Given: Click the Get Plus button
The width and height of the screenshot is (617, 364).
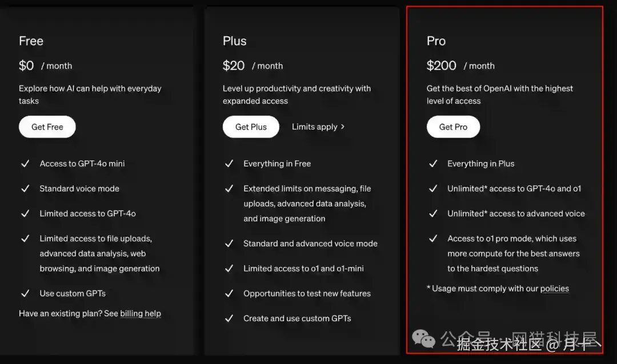Looking at the screenshot, I should 251,127.
